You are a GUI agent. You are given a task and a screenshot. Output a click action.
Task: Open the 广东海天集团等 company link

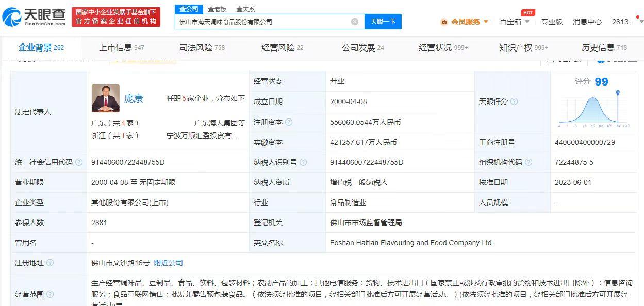[219, 123]
